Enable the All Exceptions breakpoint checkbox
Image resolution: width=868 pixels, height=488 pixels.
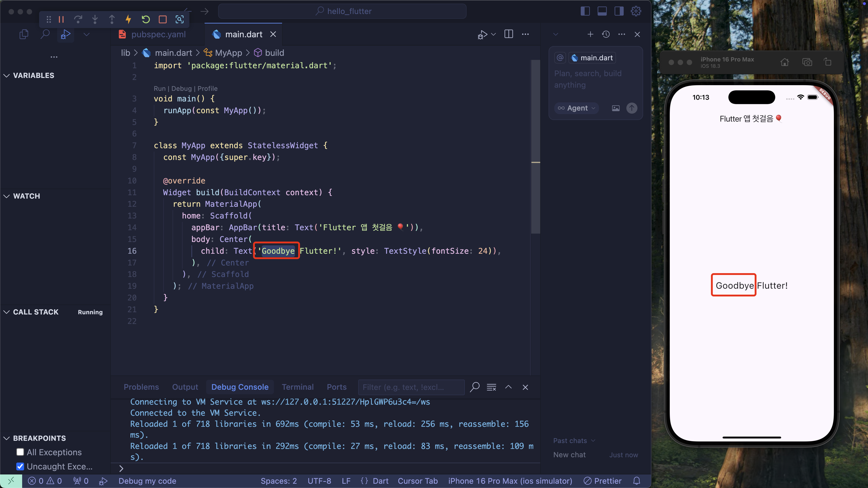pos(20,452)
